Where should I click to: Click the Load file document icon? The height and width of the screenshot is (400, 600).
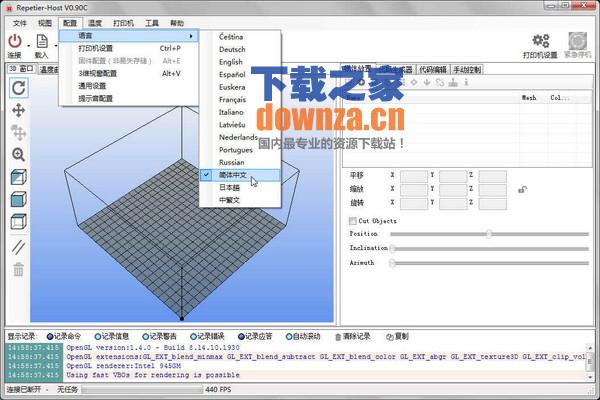pos(42,41)
